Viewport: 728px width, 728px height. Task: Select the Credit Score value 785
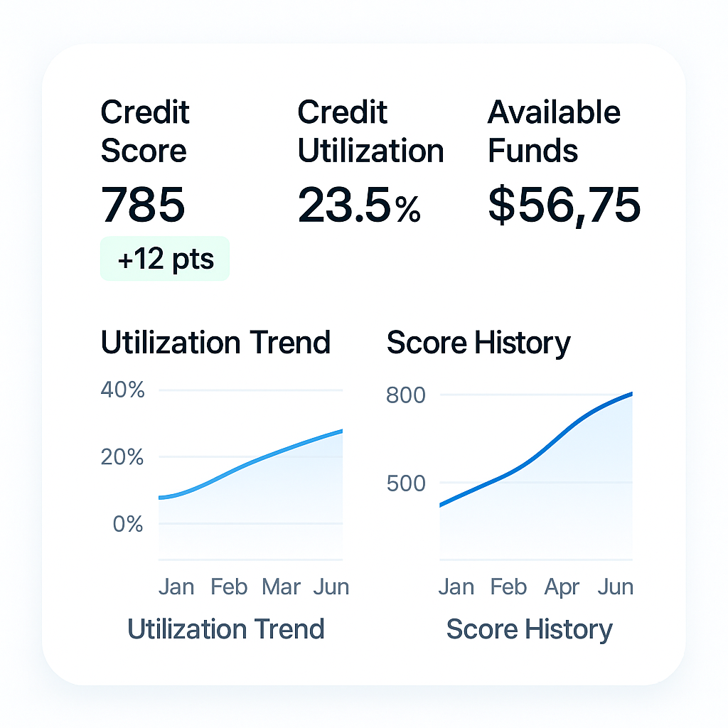[x=143, y=205]
